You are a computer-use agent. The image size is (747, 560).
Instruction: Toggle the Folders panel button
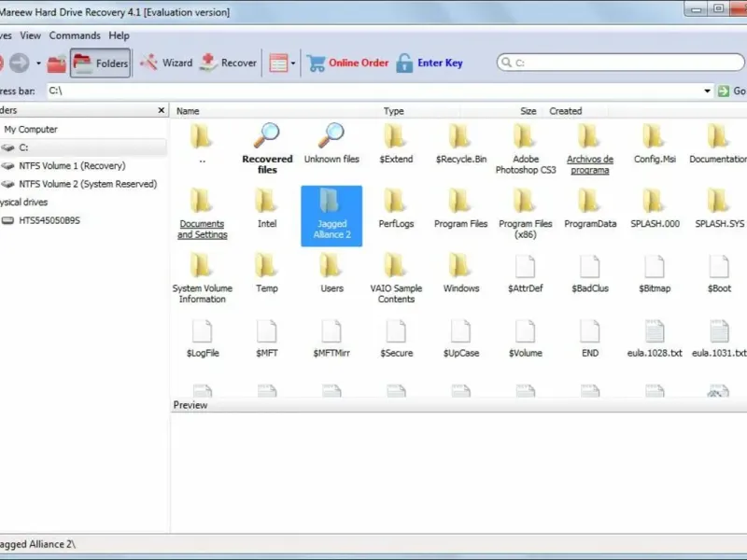pos(100,63)
